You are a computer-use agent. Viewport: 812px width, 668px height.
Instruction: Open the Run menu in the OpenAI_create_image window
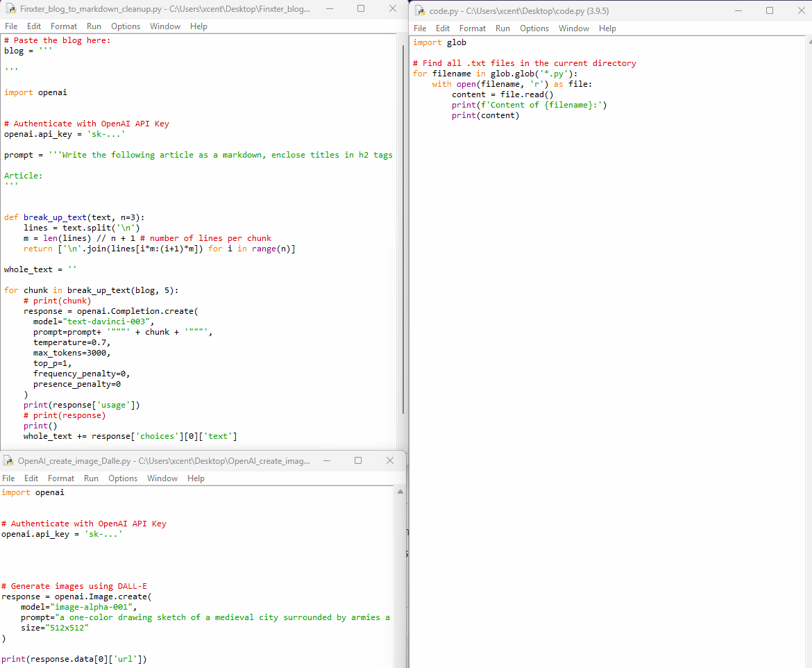(x=91, y=478)
